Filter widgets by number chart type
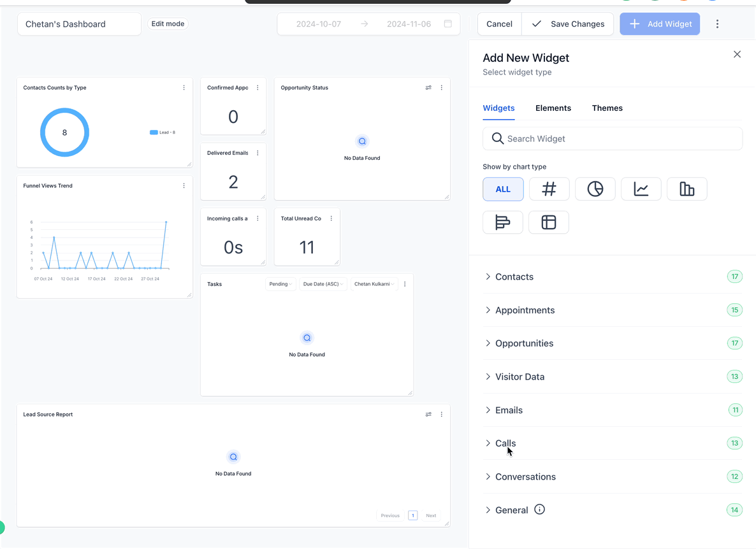 [549, 189]
